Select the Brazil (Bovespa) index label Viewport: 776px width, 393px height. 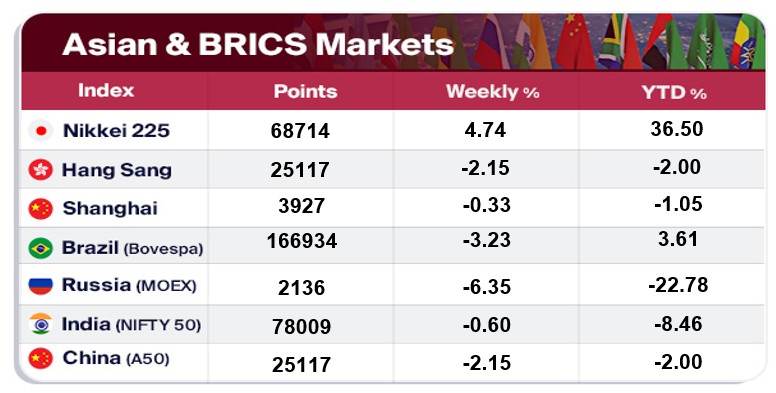click(x=133, y=247)
